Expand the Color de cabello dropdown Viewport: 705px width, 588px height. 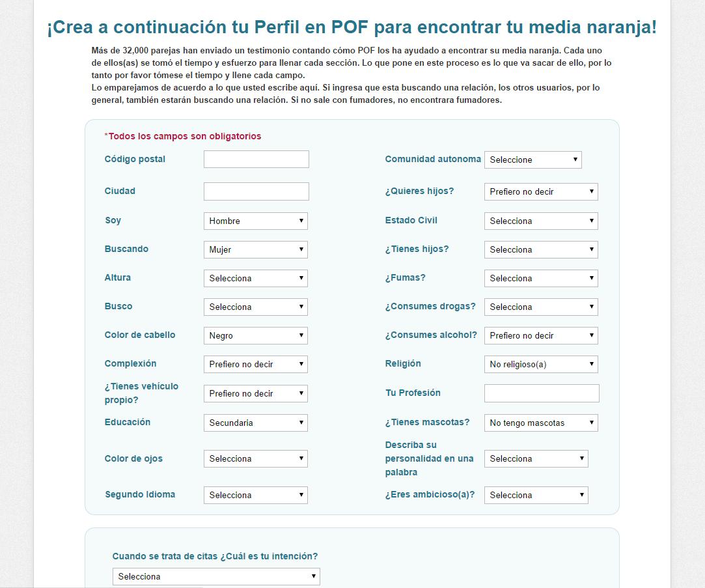click(x=255, y=335)
